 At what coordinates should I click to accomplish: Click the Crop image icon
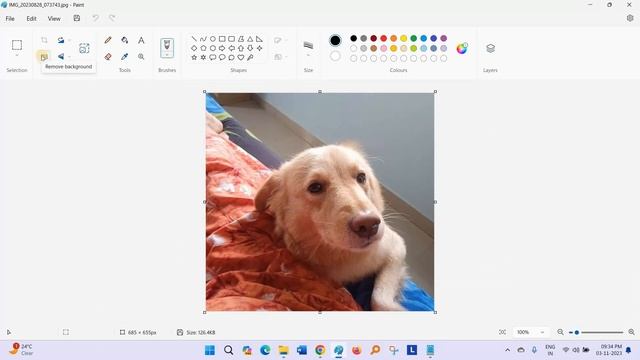coord(44,40)
